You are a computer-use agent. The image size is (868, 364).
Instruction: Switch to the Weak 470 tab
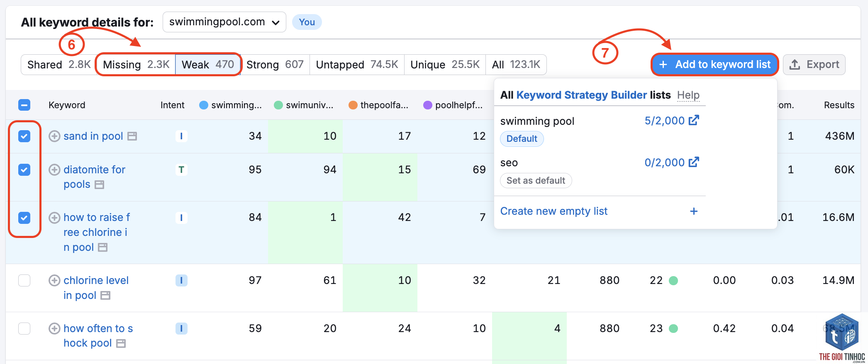point(208,65)
